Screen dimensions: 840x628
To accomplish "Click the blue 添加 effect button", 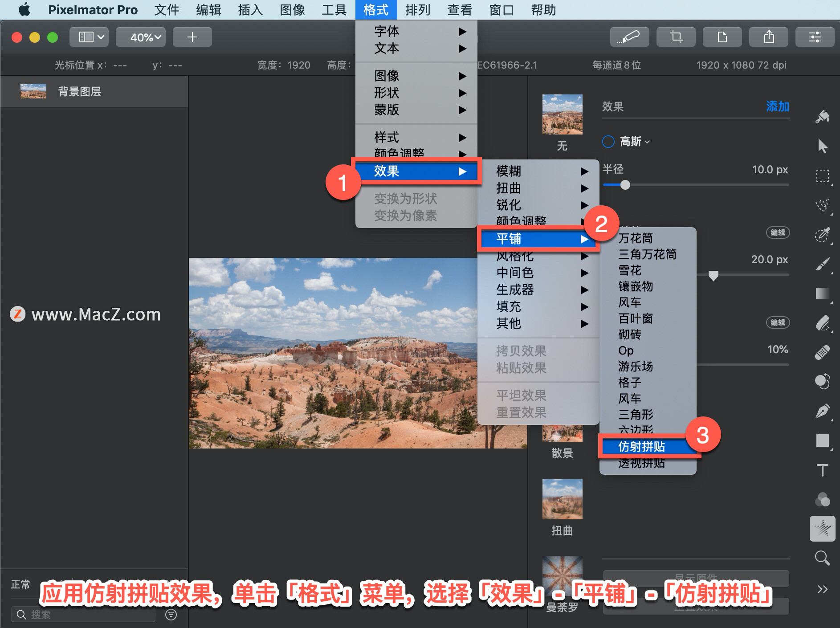I will coord(777,106).
